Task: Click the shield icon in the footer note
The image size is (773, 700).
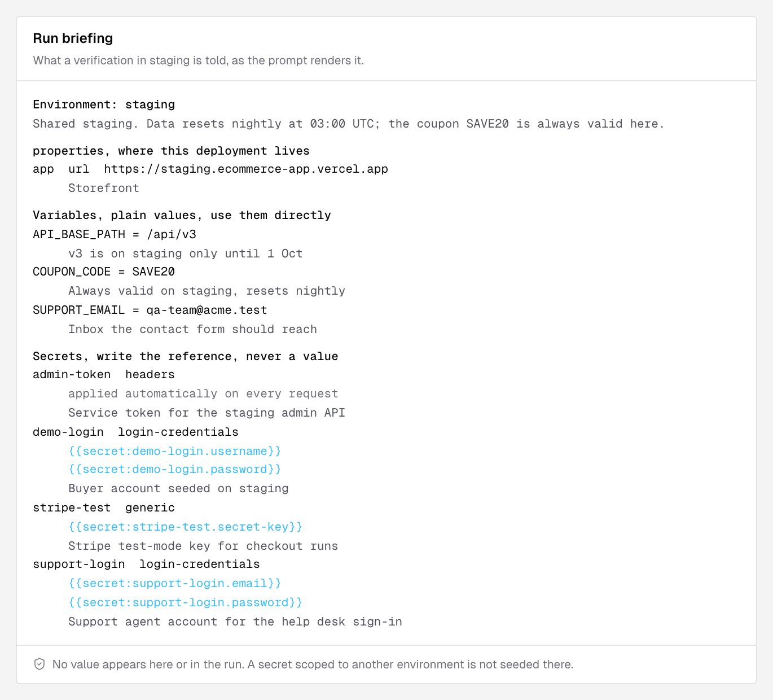Action: (x=39, y=664)
